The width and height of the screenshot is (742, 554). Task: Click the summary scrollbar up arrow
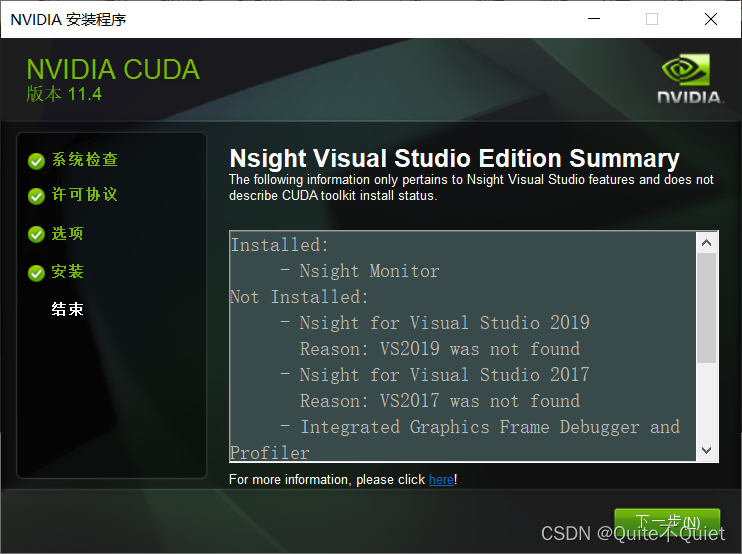pyautogui.click(x=707, y=243)
